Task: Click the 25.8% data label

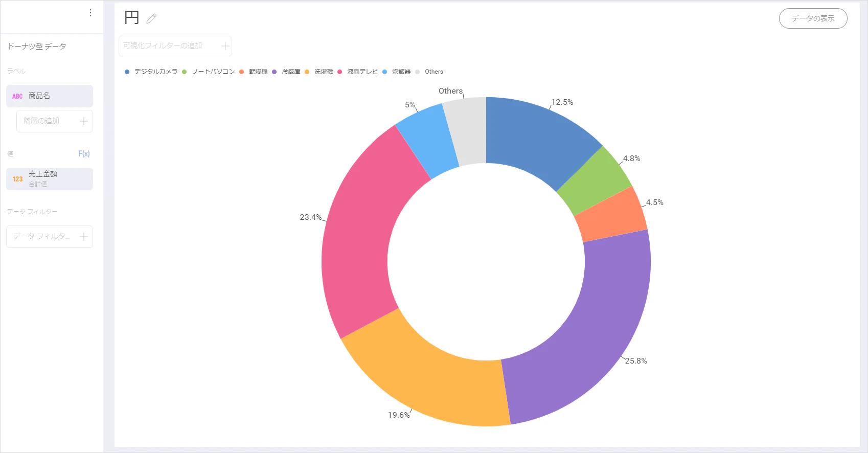Action: 636,361
